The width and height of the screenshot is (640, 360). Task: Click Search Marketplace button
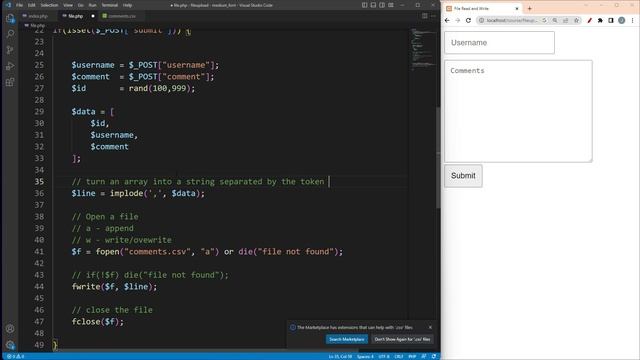pos(347,339)
